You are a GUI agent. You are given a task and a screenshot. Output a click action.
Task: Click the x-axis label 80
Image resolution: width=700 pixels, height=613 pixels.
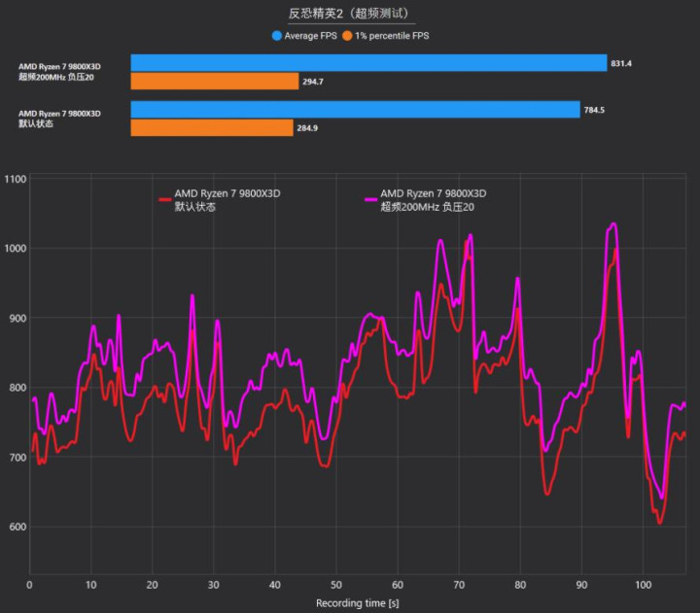coord(520,585)
